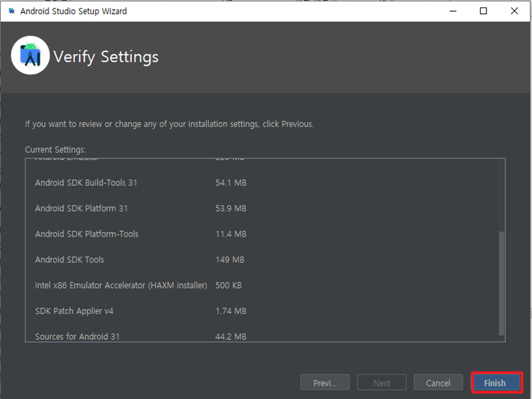The height and width of the screenshot is (399, 532).
Task: Click the greyed-out Next button
Action: click(x=381, y=383)
